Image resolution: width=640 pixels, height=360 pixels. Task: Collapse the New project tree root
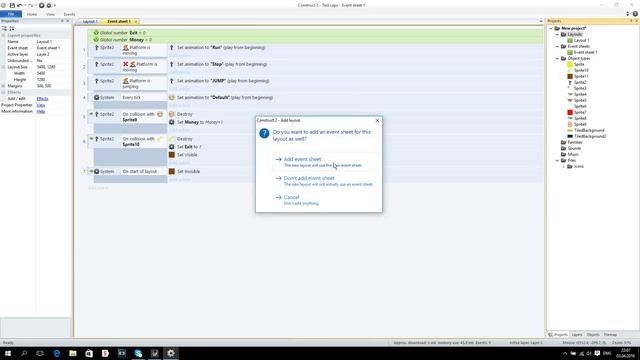coord(551,29)
